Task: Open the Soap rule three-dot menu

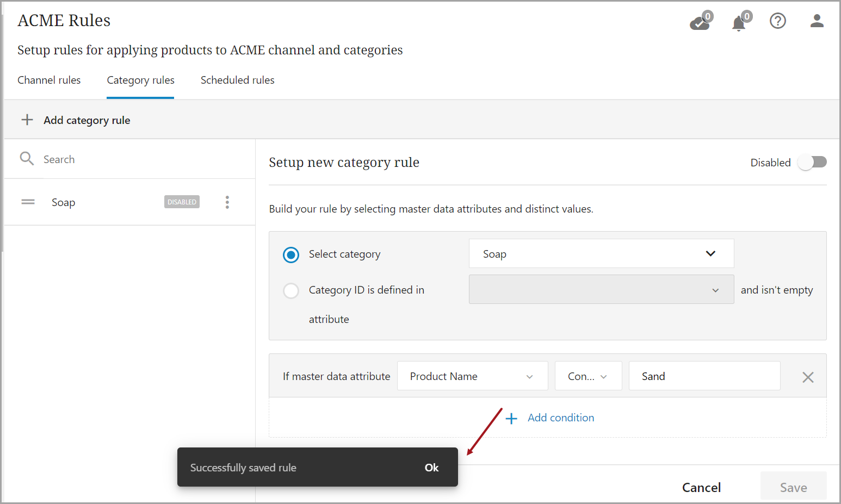Action: (227, 202)
